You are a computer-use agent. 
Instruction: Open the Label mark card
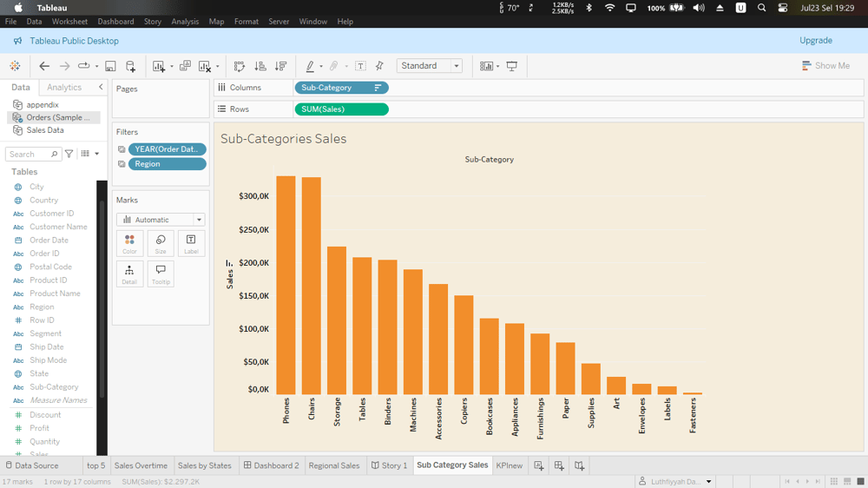pos(191,244)
